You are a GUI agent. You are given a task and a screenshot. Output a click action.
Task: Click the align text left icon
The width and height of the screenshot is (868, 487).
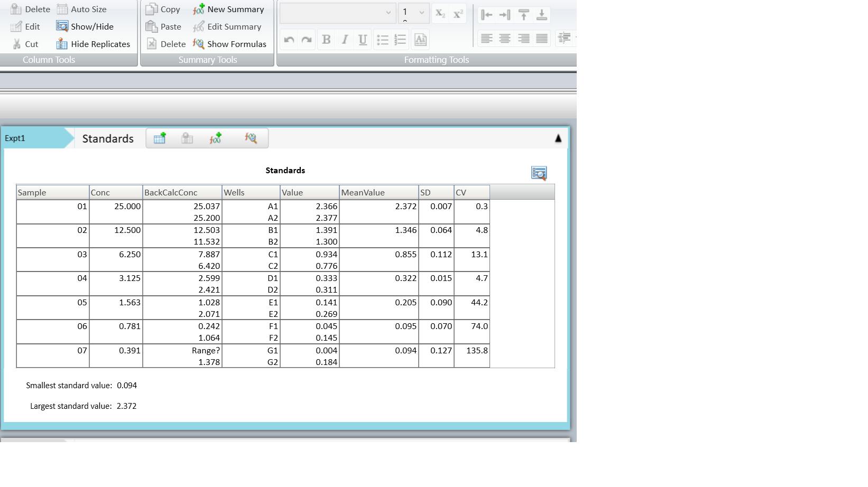[x=487, y=38]
